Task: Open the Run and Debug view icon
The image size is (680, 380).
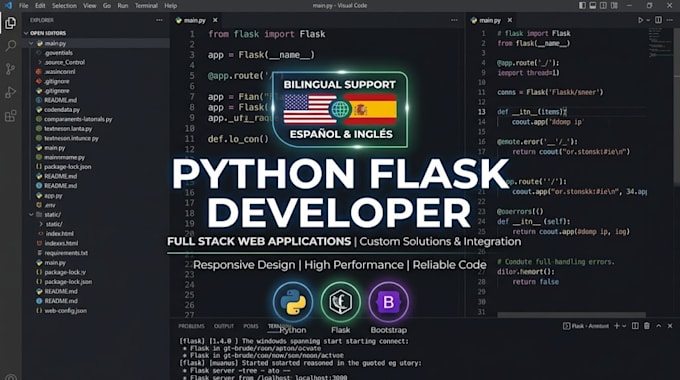Action: (x=10, y=92)
